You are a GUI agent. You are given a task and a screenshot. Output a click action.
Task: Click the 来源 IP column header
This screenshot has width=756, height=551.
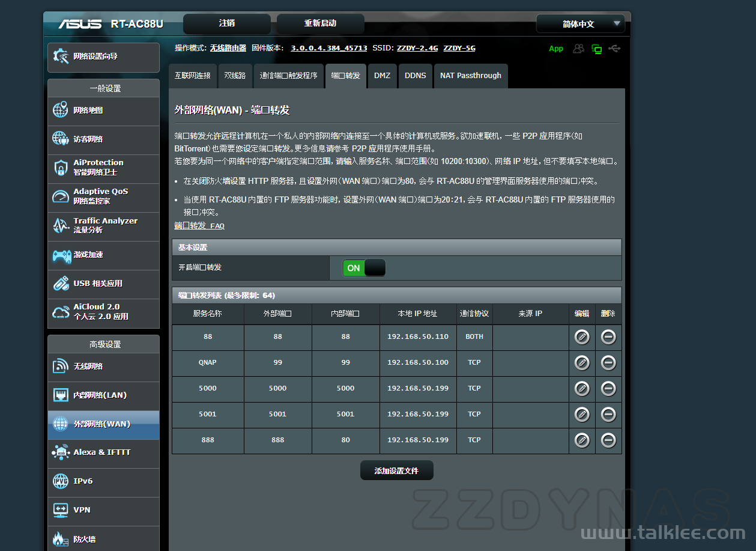pos(531,314)
